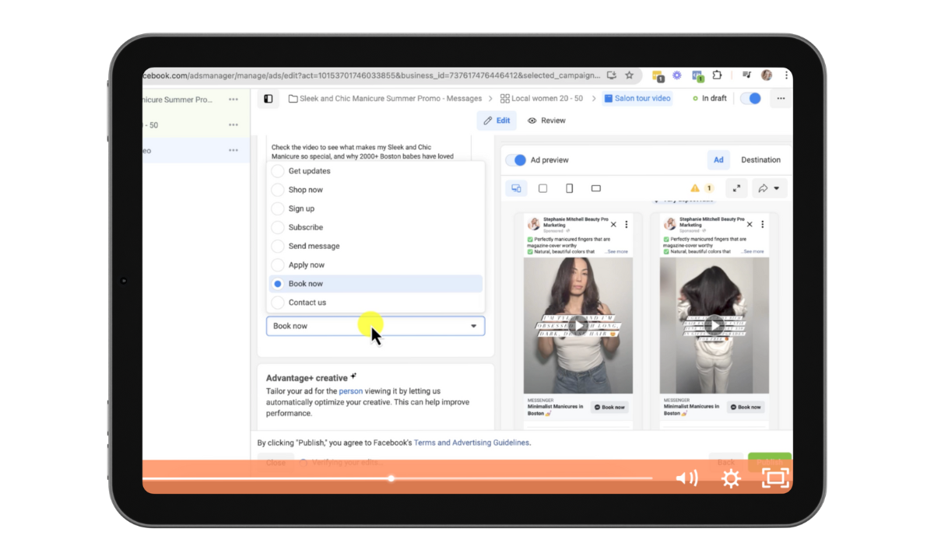Enter fullscreen video mode
This screenshot has height=560, width=934.
pyautogui.click(x=775, y=478)
